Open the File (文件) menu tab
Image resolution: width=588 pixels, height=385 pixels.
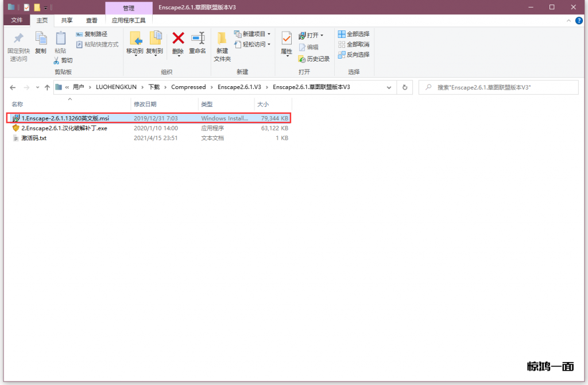(x=17, y=20)
